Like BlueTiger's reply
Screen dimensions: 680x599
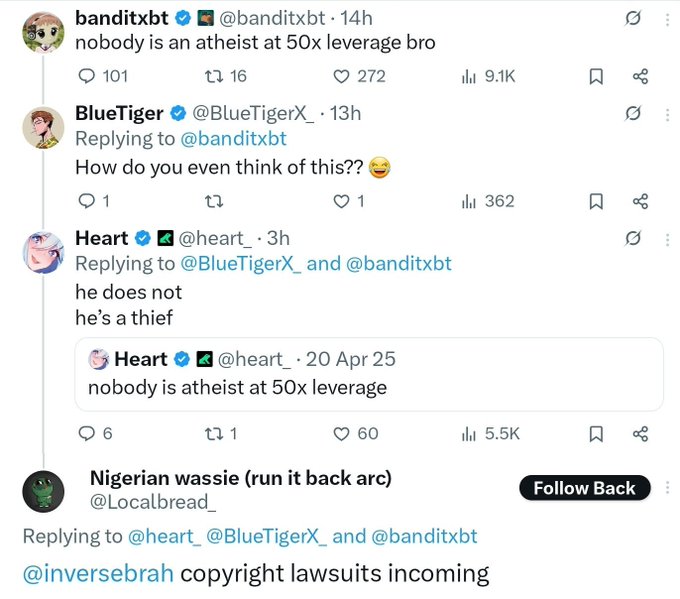click(341, 201)
